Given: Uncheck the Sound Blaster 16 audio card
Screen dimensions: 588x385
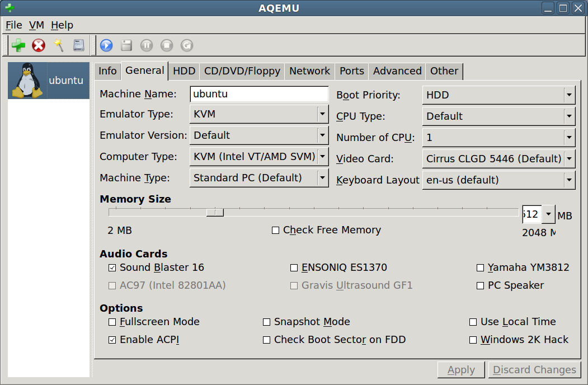Looking at the screenshot, I should (112, 268).
